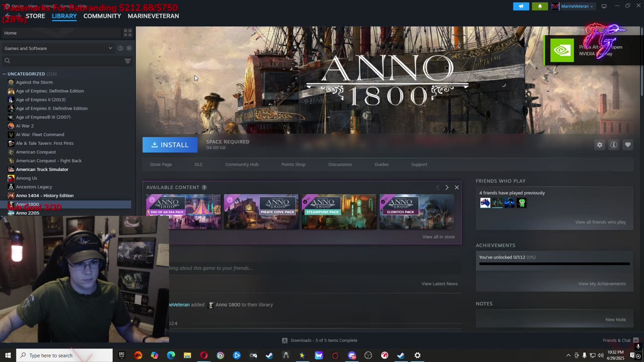Click the AI War 2 game icon
The height and width of the screenshot is (362, 644).
pos(11,126)
